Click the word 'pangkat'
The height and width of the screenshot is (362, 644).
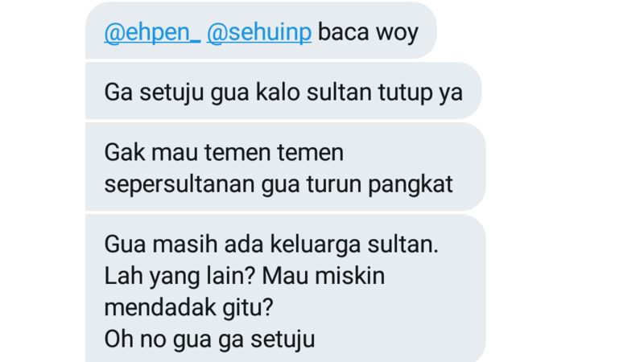tap(411, 184)
